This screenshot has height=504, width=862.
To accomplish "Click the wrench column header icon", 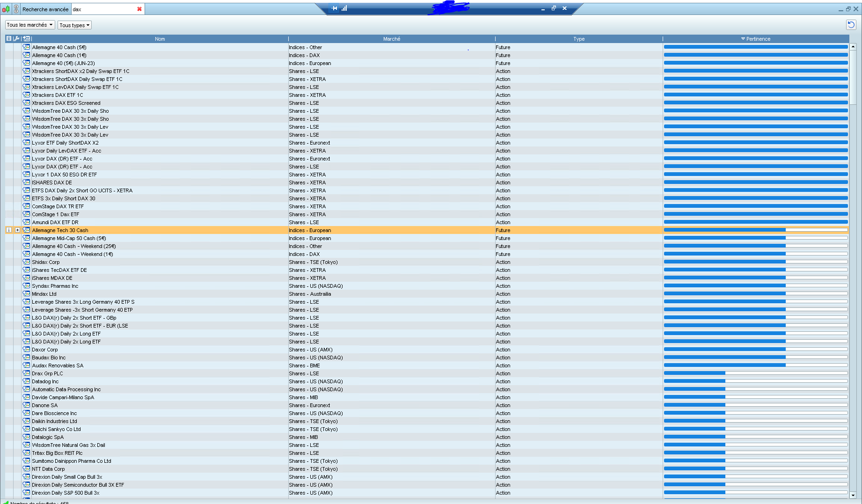I will click(x=16, y=39).
